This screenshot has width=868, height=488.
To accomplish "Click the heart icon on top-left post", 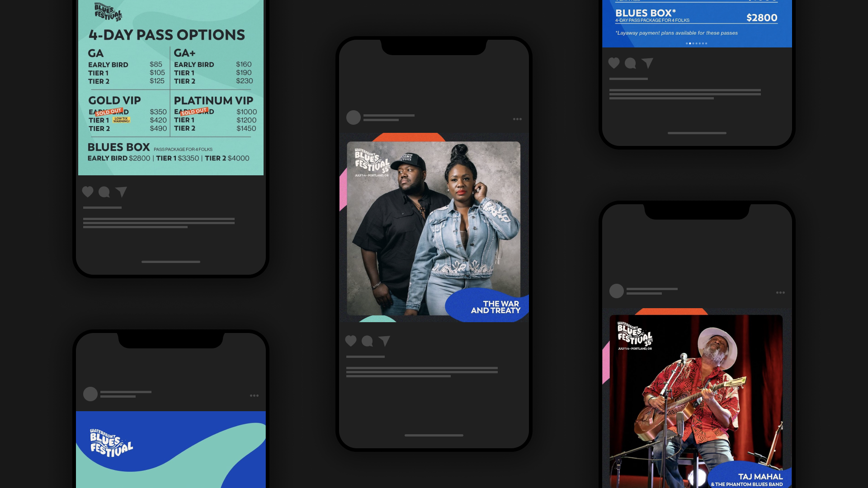I will (x=88, y=191).
